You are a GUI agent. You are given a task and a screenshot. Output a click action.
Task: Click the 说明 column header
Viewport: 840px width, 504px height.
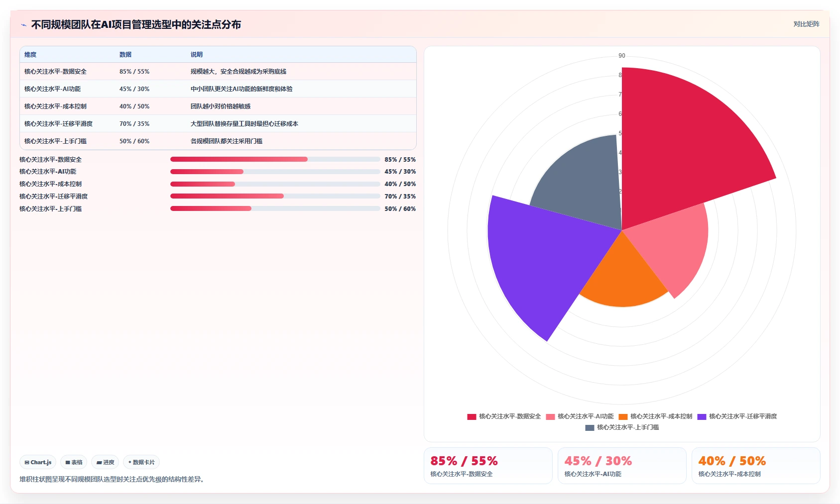pyautogui.click(x=197, y=55)
